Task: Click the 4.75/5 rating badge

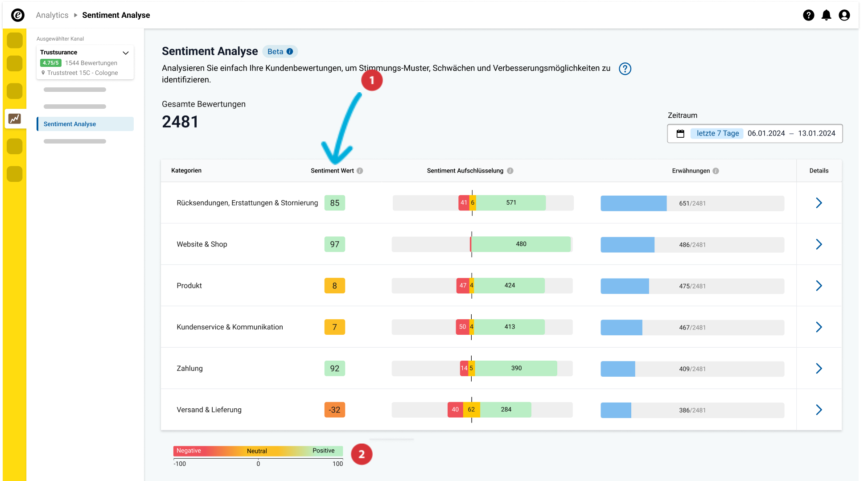Action: [x=50, y=63]
